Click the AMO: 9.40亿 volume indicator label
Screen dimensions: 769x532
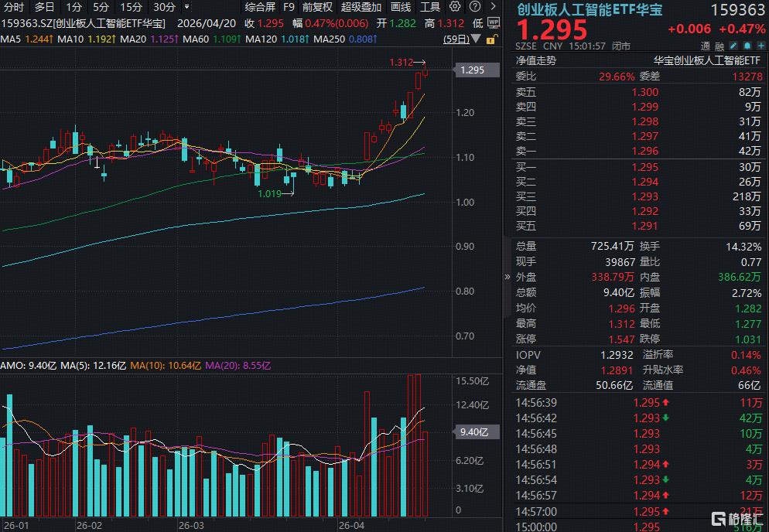29,366
